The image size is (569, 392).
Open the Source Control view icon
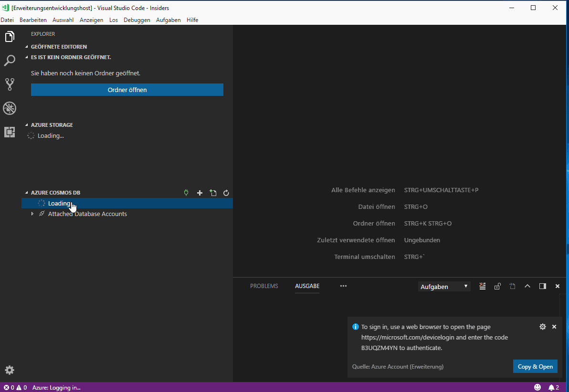click(x=10, y=84)
